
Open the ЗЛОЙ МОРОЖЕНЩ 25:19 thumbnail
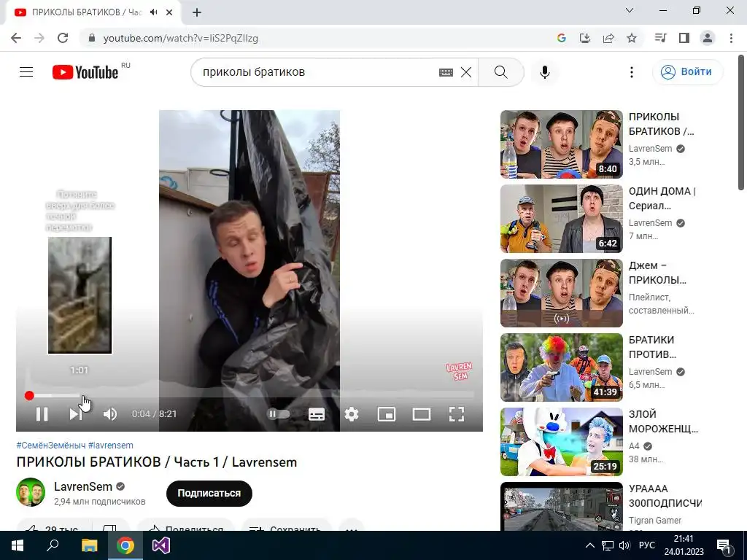pyautogui.click(x=561, y=441)
